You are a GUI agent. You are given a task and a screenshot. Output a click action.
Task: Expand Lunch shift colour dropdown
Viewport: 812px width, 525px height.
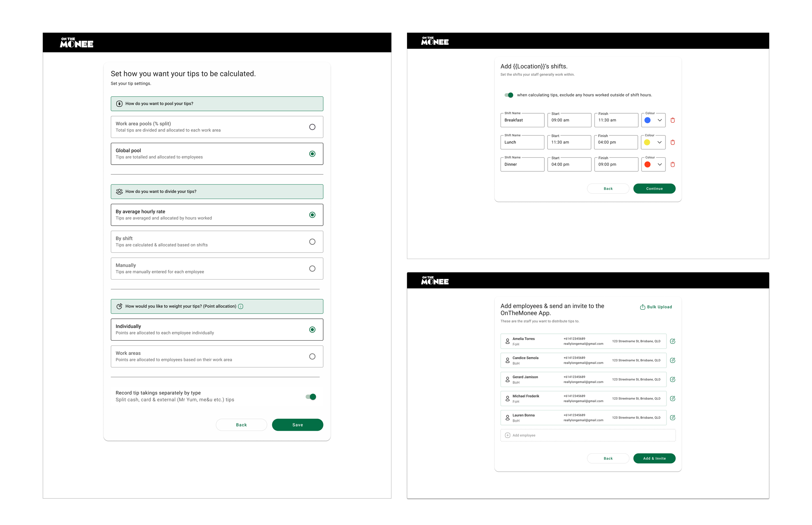(659, 142)
